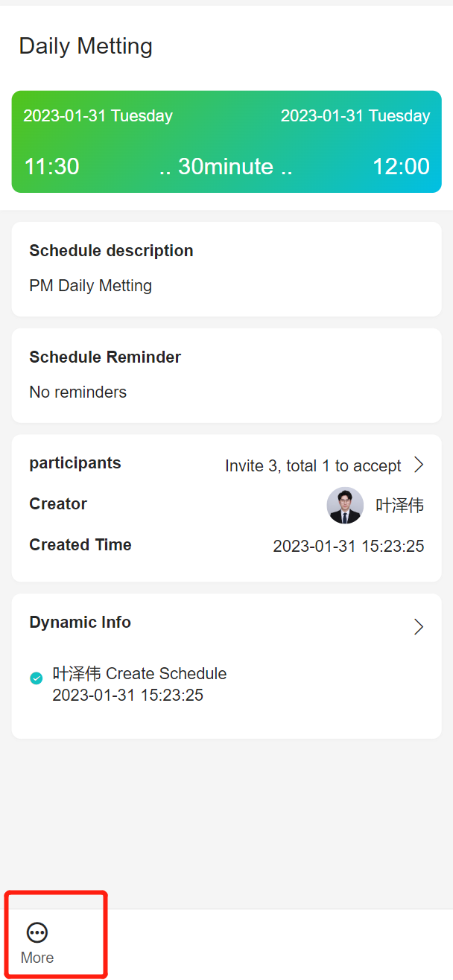Select the 12:00 end time

[402, 166]
